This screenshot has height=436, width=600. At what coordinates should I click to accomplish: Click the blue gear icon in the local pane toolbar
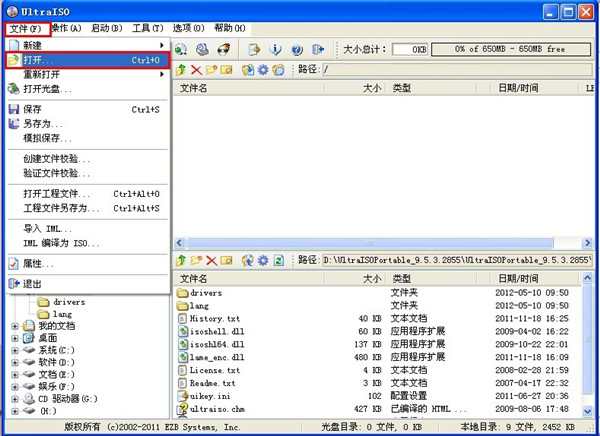(263, 261)
